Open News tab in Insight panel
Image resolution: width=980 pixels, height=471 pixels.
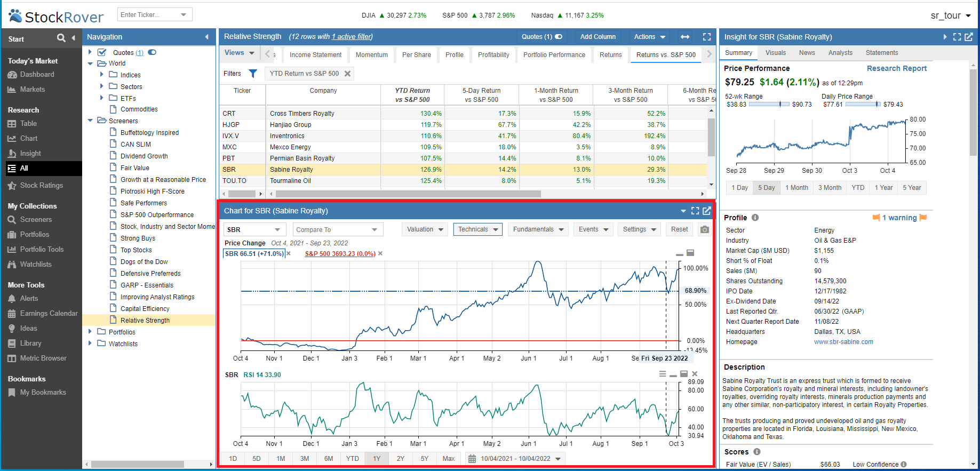pyautogui.click(x=807, y=53)
